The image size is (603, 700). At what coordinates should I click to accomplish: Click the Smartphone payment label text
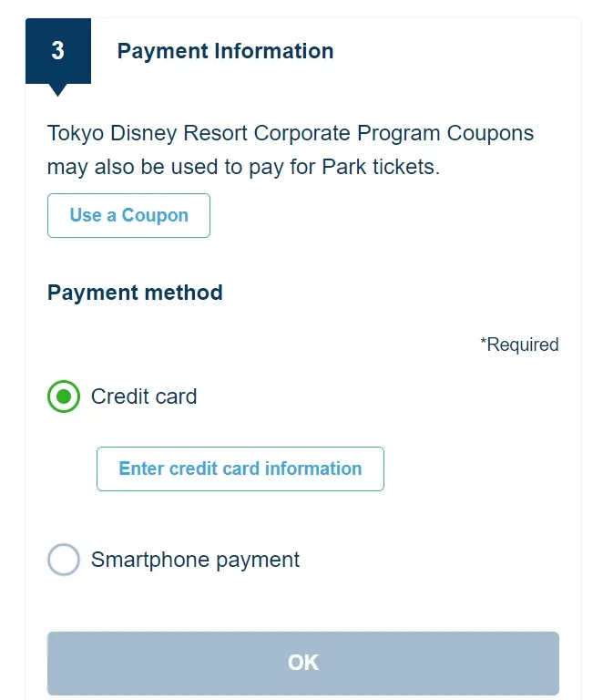click(x=195, y=560)
